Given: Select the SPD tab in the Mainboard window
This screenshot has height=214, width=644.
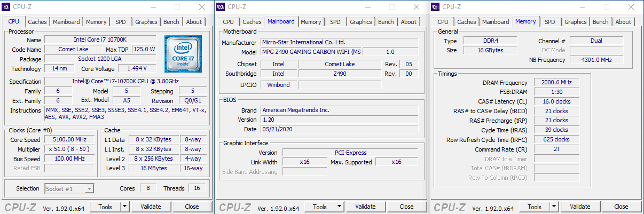Looking at the screenshot, I should (x=335, y=22).
